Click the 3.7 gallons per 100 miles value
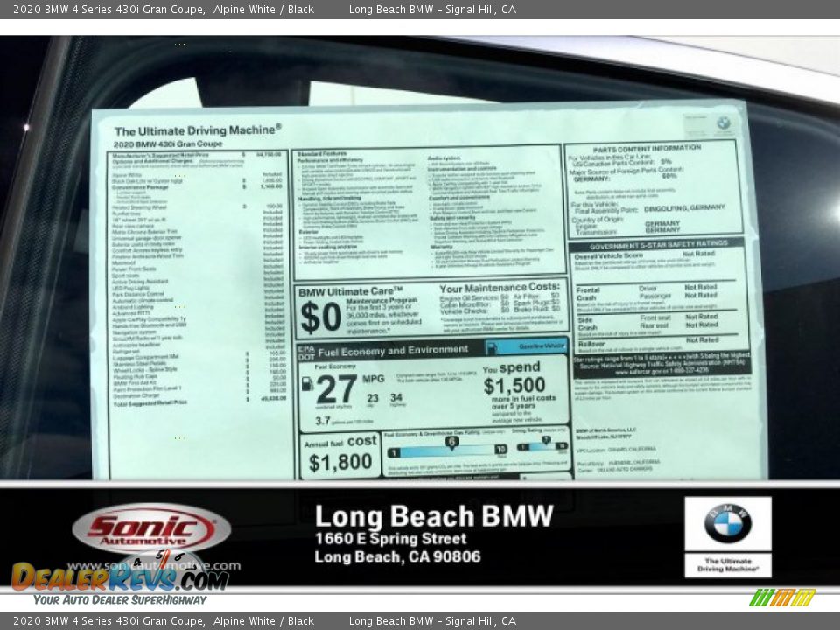840x630 pixels. click(x=323, y=421)
